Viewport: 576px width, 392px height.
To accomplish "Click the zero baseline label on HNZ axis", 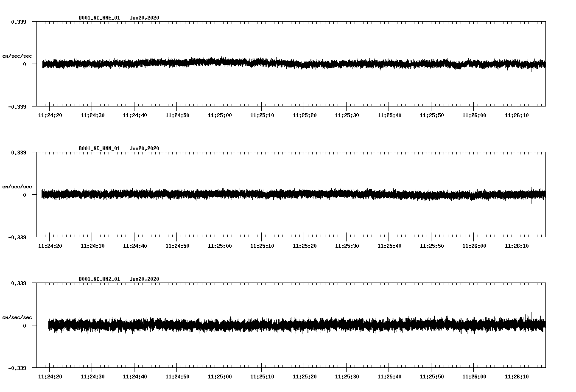I will pyautogui.click(x=25, y=325).
